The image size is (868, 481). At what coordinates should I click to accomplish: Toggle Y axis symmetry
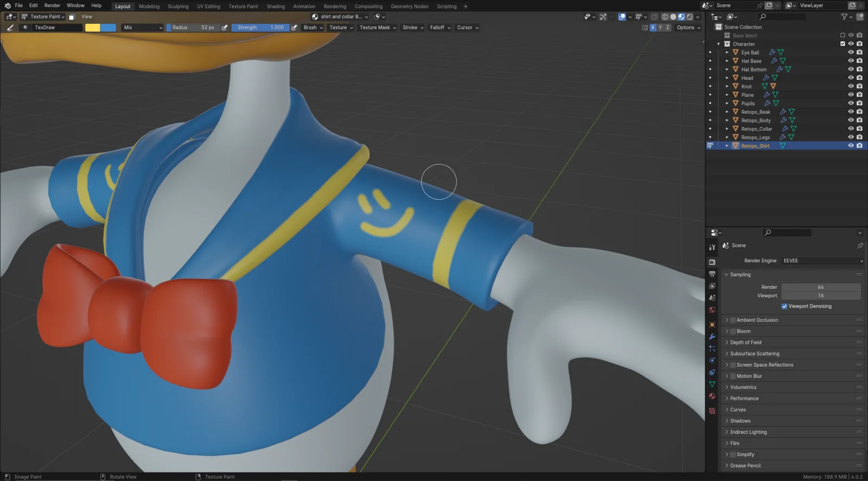660,28
